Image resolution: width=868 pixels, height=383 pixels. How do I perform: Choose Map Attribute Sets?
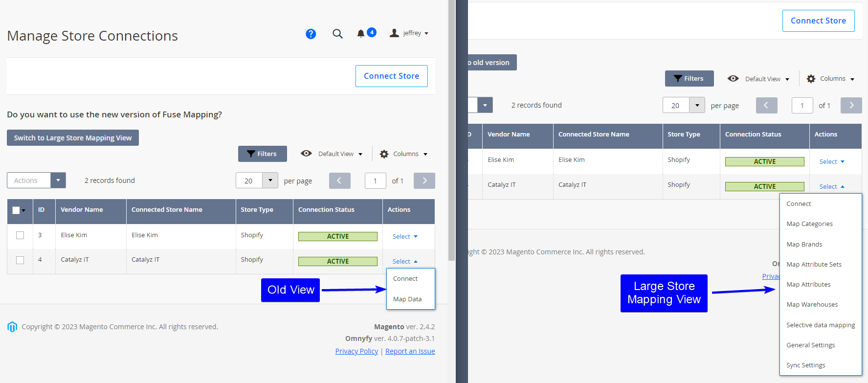pyautogui.click(x=821, y=265)
